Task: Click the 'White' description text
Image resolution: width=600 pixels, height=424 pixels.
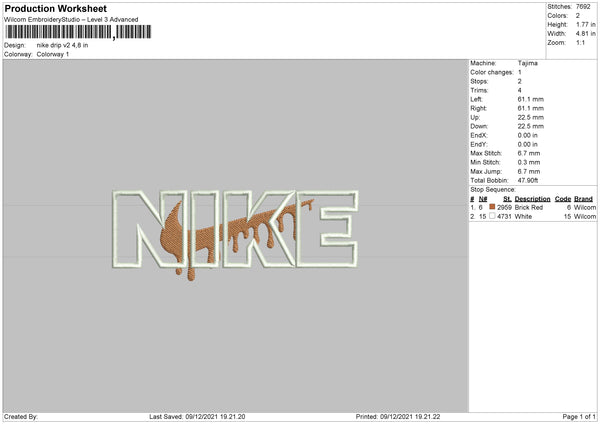Action: point(523,217)
